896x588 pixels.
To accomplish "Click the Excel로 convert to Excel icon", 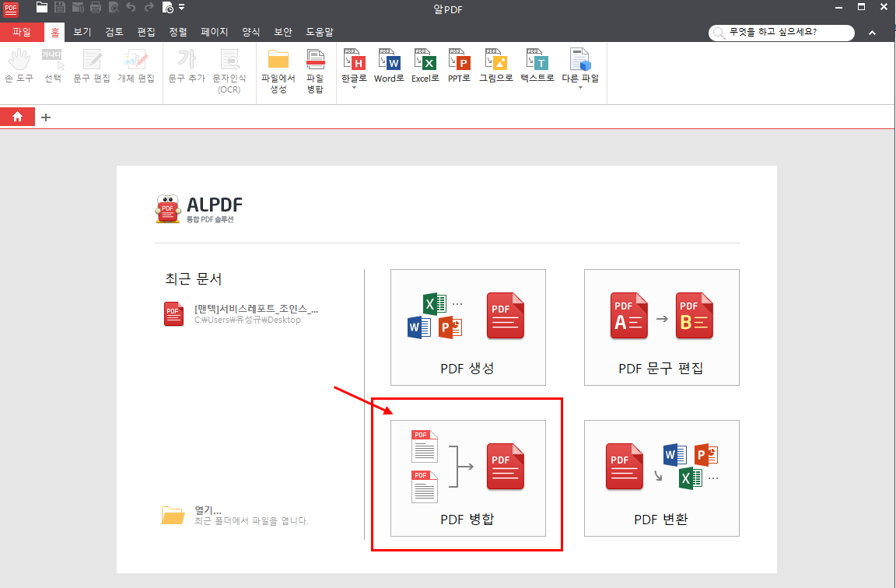I will [425, 66].
